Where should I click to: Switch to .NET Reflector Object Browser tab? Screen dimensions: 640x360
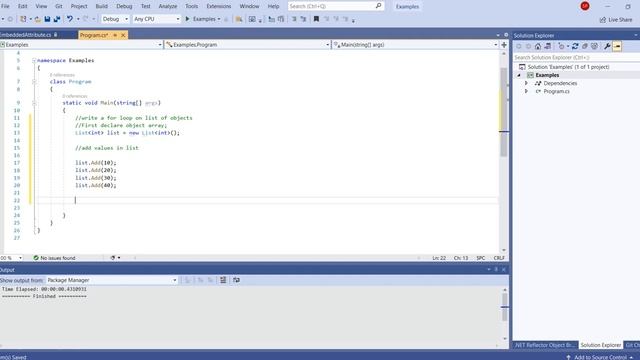tap(545, 345)
